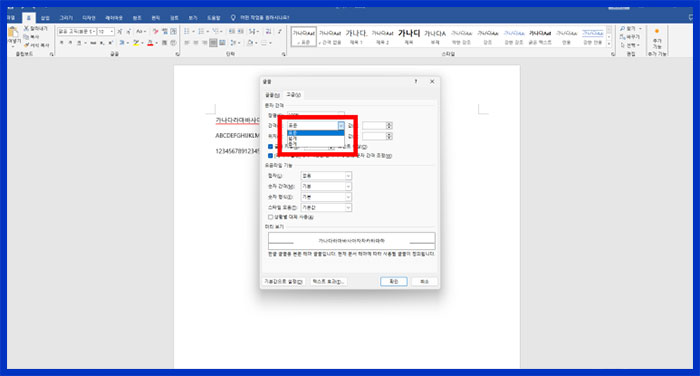
Task: Click the Subscript icon
Action: (x=102, y=43)
